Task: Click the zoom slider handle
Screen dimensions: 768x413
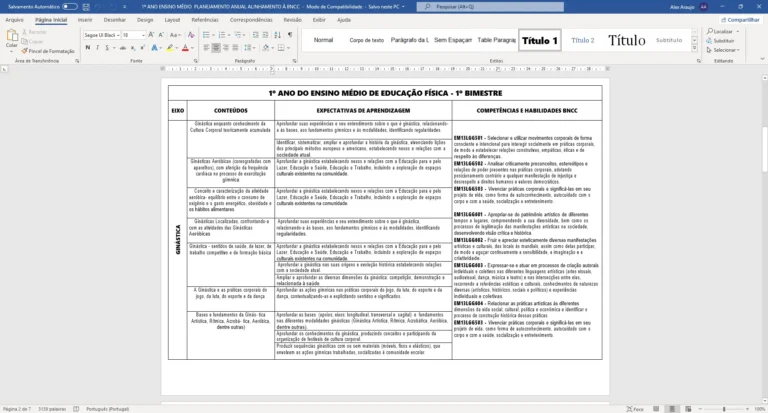Action: click(724, 409)
